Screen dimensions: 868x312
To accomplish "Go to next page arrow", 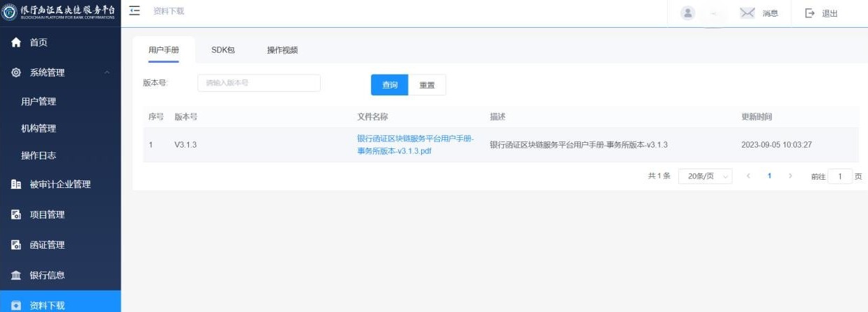I will click(790, 176).
